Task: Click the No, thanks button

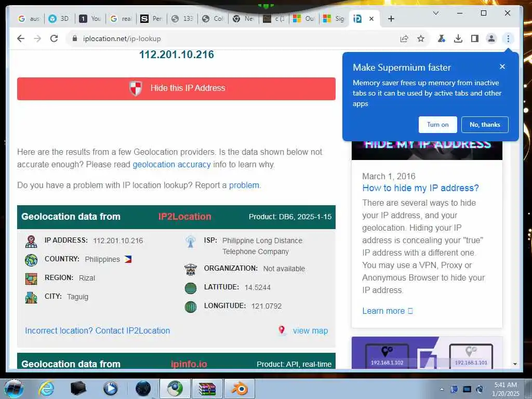Action: click(x=485, y=125)
